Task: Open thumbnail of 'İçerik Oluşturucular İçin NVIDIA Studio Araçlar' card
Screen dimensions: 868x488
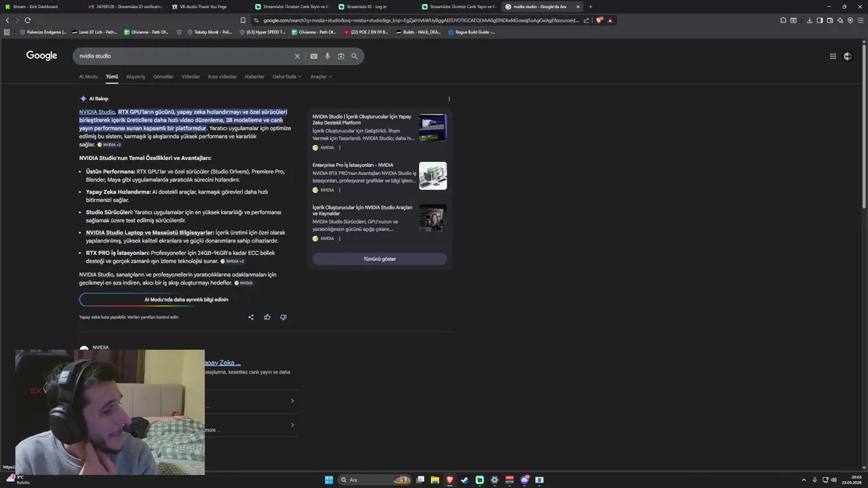Action: pyautogui.click(x=433, y=218)
